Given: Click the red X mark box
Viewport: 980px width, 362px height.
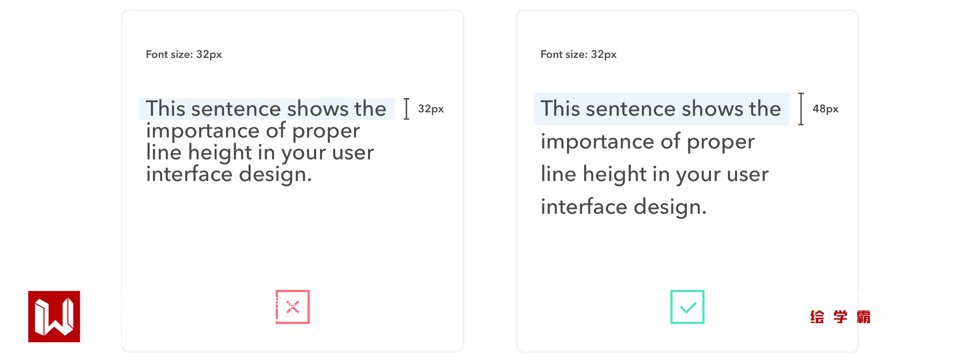Looking at the screenshot, I should (293, 307).
